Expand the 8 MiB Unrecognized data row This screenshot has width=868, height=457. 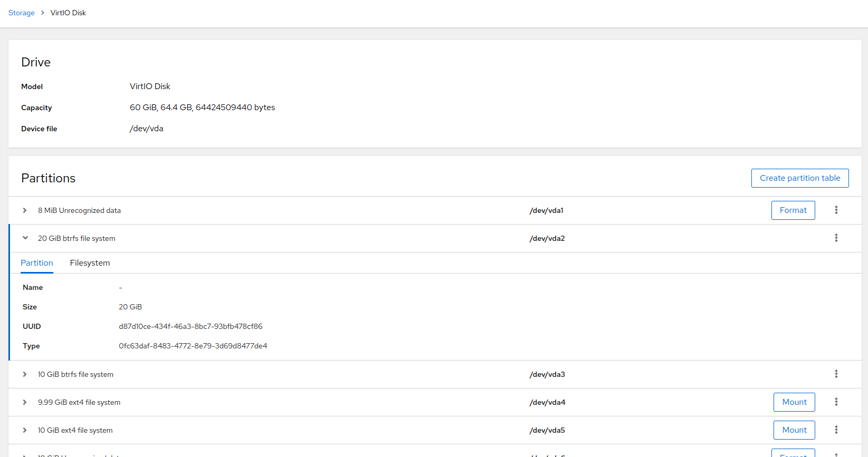25,210
